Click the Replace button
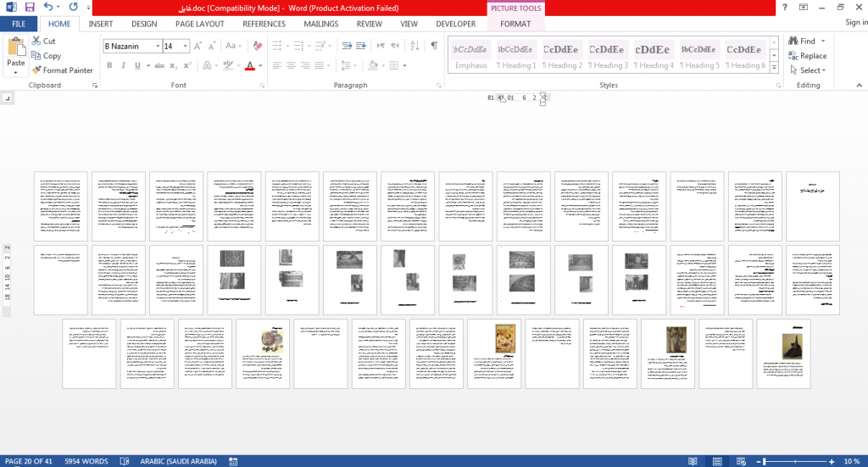Viewport: 868px width, 467px height. tap(808, 55)
